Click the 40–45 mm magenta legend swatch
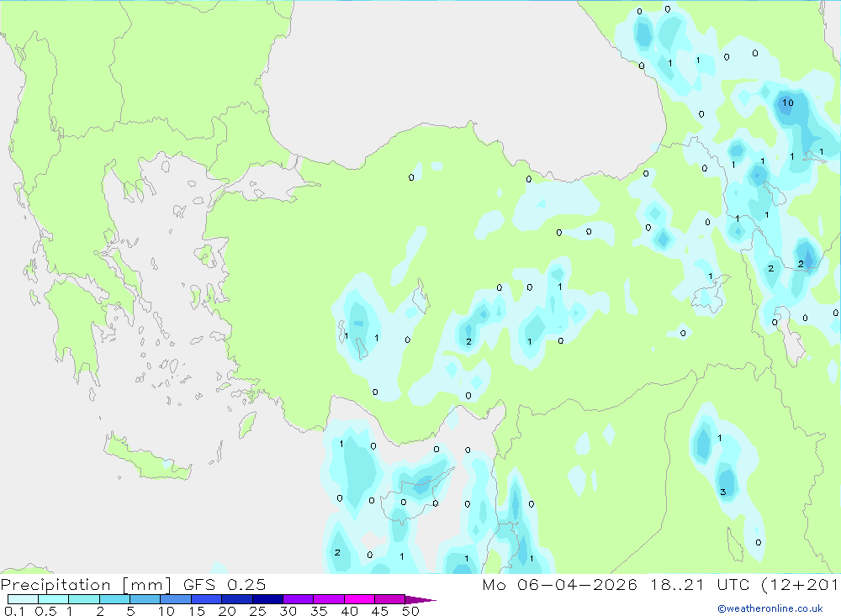 tap(359, 599)
